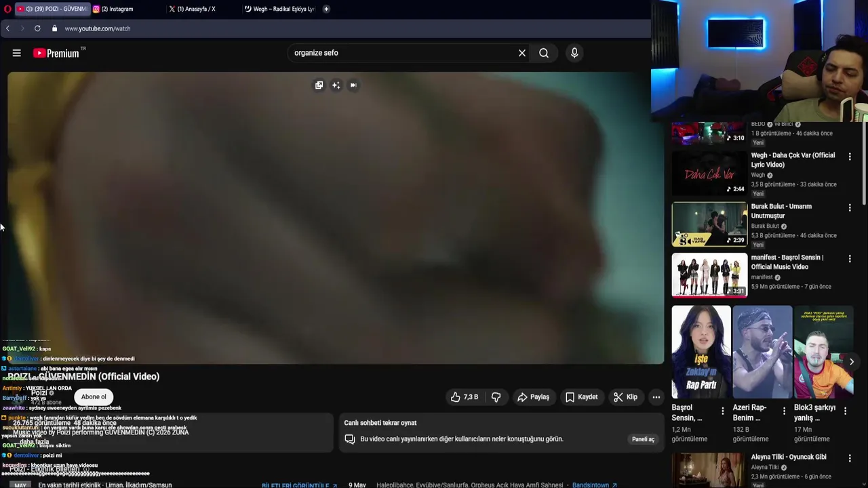Click the main video player area
This screenshot has width=868, height=488.
(x=336, y=218)
